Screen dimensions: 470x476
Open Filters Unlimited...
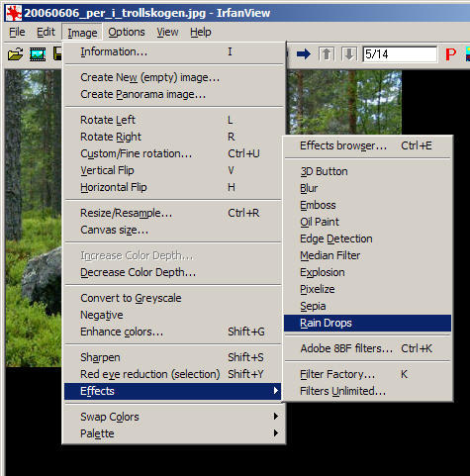tap(368, 391)
